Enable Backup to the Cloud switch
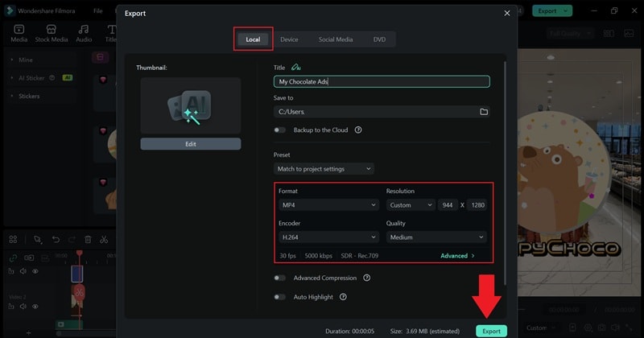This screenshot has width=644, height=338. click(x=279, y=130)
